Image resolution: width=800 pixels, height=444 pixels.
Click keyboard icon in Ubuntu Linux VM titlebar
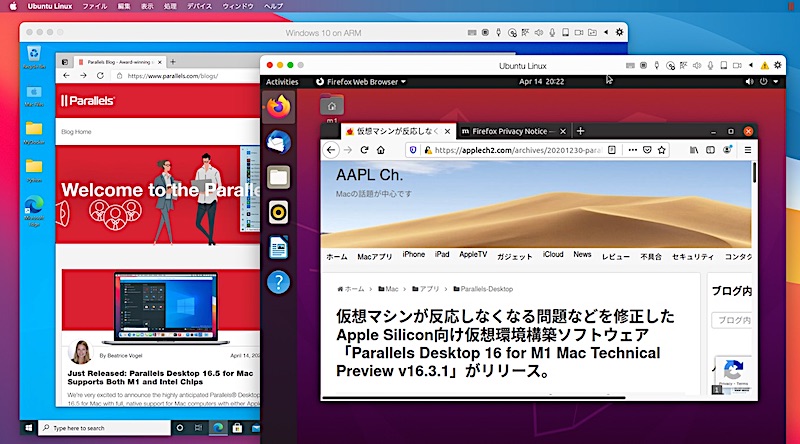tap(631, 65)
